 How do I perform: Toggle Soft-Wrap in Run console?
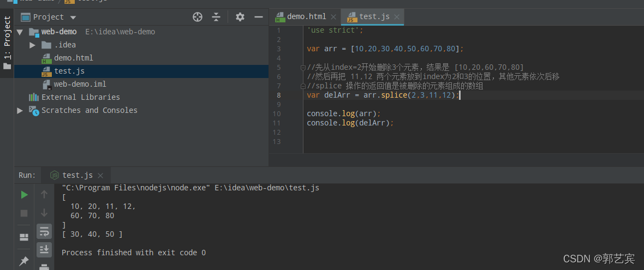pyautogui.click(x=44, y=231)
